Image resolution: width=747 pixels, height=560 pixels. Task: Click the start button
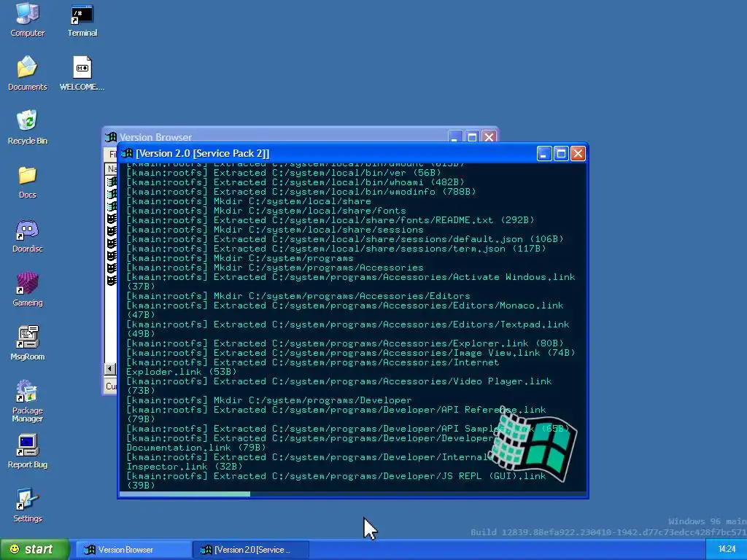click(x=34, y=550)
